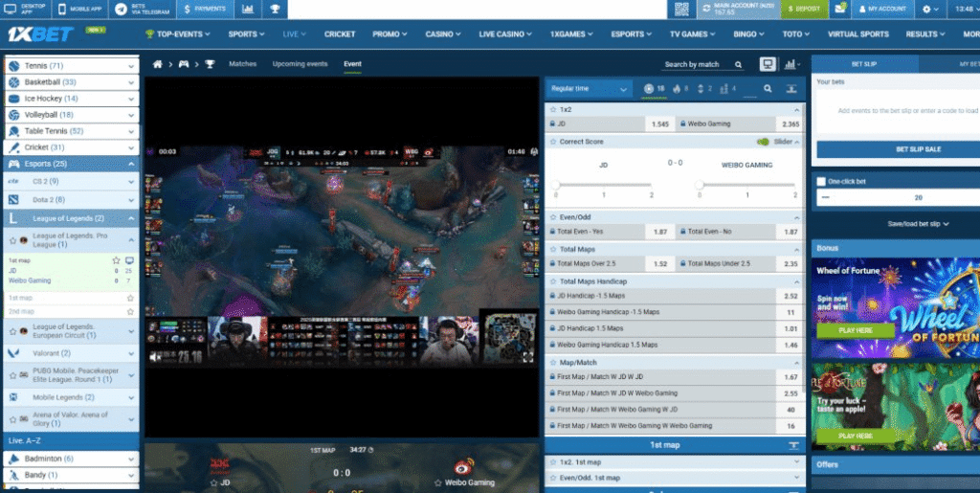Screen dimensions: 980x493
Task: Click the messages envelope icon
Action: tap(840, 9)
